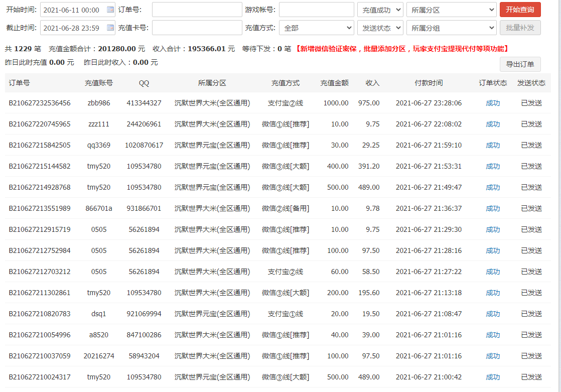This screenshot has width=561, height=392.
Task: Click the 批量补发 button
Action: (x=520, y=28)
